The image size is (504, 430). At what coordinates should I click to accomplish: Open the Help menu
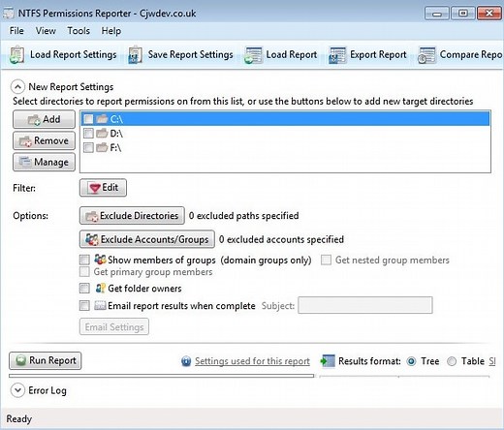[x=111, y=31]
